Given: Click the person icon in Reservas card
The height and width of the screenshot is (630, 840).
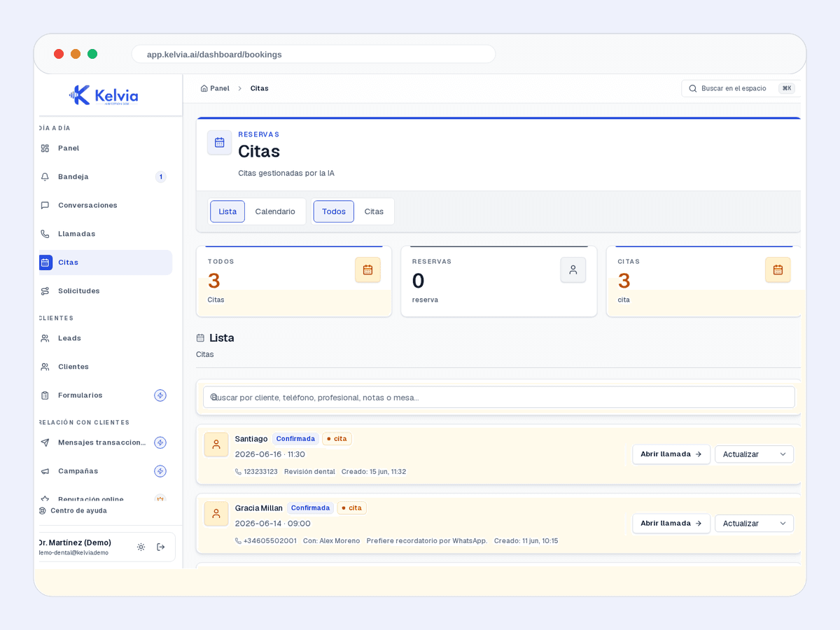Looking at the screenshot, I should point(573,269).
